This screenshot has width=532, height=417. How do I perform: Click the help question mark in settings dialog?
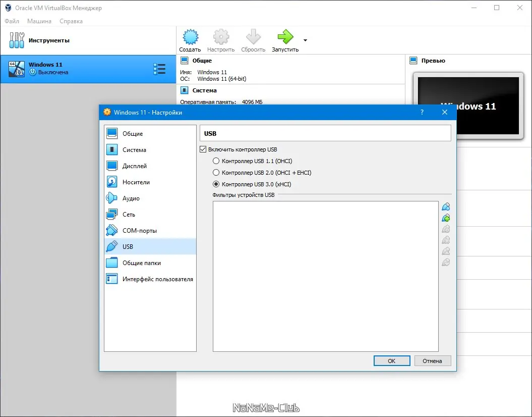[422, 112]
